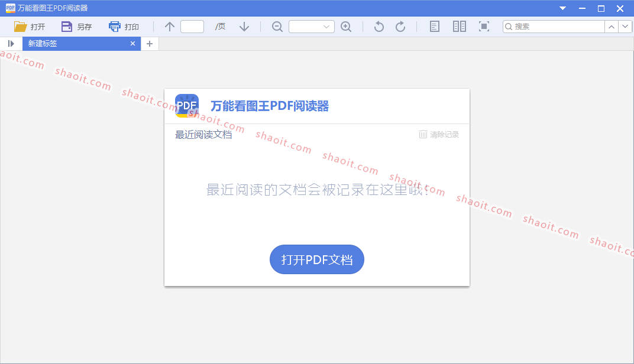The height and width of the screenshot is (364, 634).
Task: Jump to next search result
Action: [625, 27]
